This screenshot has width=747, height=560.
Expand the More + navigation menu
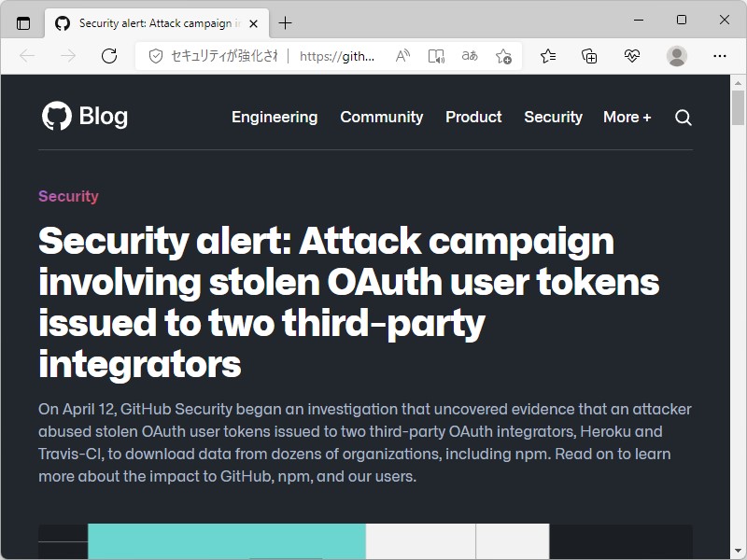click(x=627, y=118)
